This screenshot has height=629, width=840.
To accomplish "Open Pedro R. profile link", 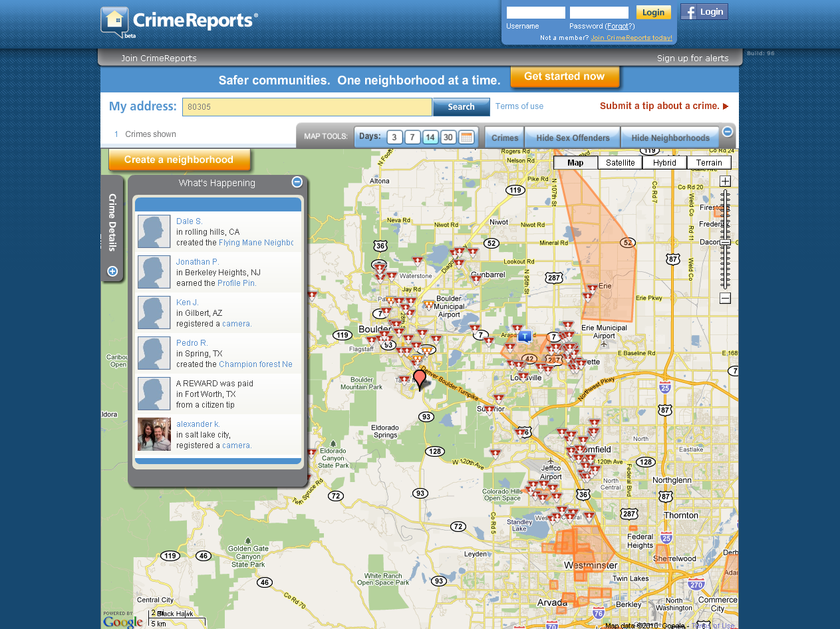I will (192, 343).
